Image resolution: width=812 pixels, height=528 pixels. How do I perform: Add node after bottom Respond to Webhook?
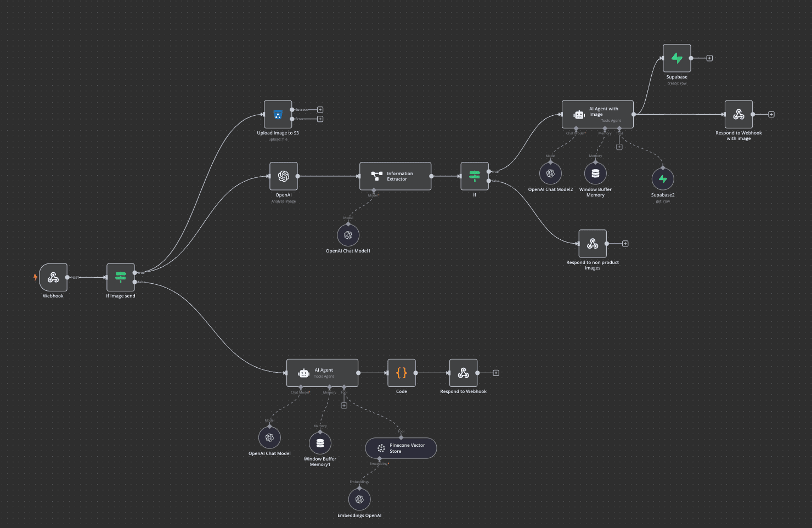pos(496,373)
